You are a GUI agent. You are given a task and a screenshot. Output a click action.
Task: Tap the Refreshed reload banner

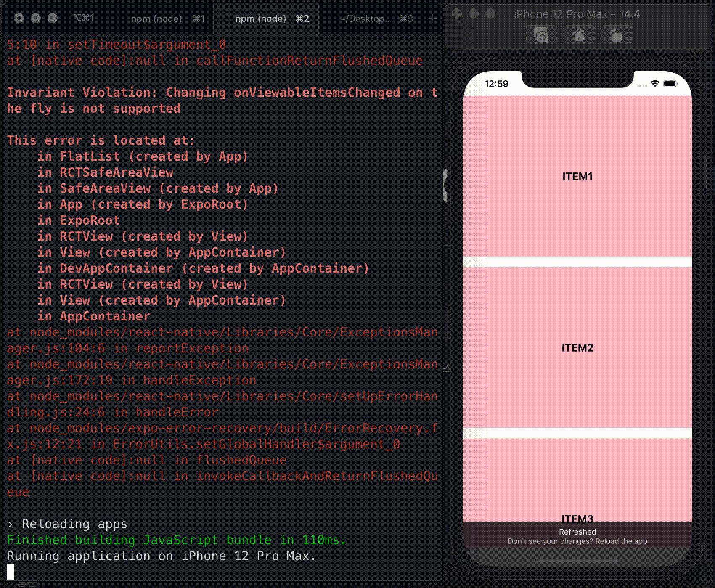[577, 535]
